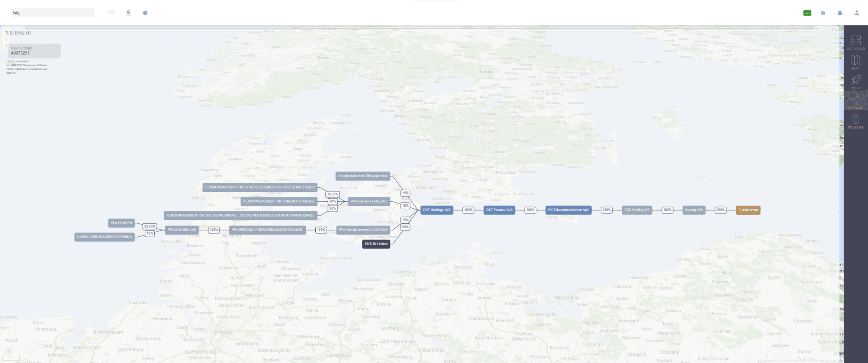Select Pensionskassen for Socialrådgivere node

(240, 216)
